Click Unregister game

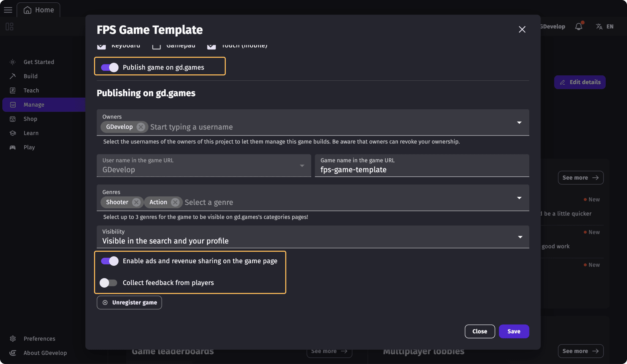click(129, 302)
